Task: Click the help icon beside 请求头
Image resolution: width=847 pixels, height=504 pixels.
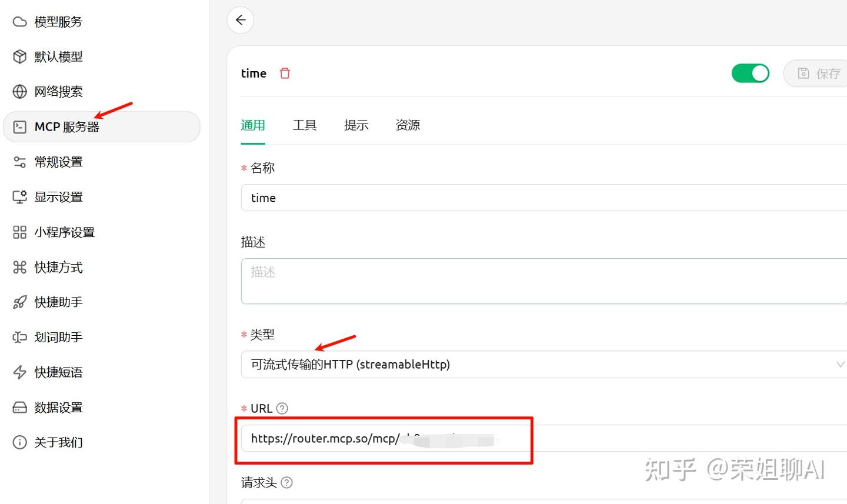Action: pos(286,482)
